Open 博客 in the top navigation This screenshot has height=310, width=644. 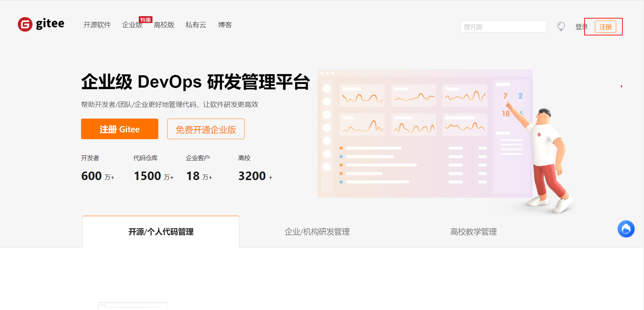(225, 25)
